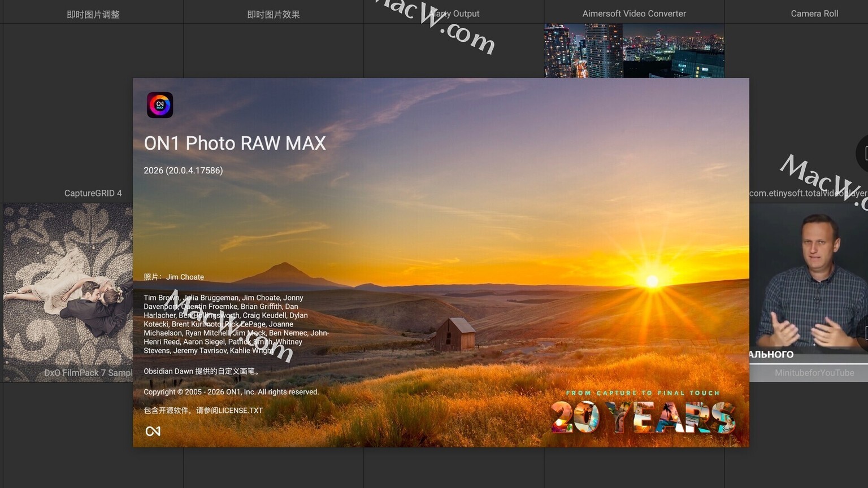Open the Aimersoft Video Converter city thumbnail
Screen dimensions: 868x488
coord(634,50)
